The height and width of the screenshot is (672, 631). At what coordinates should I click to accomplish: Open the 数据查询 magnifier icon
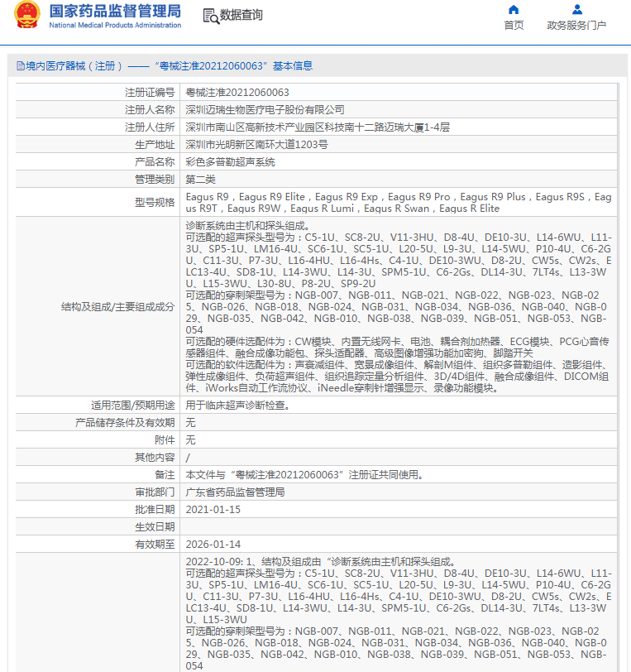click(211, 16)
